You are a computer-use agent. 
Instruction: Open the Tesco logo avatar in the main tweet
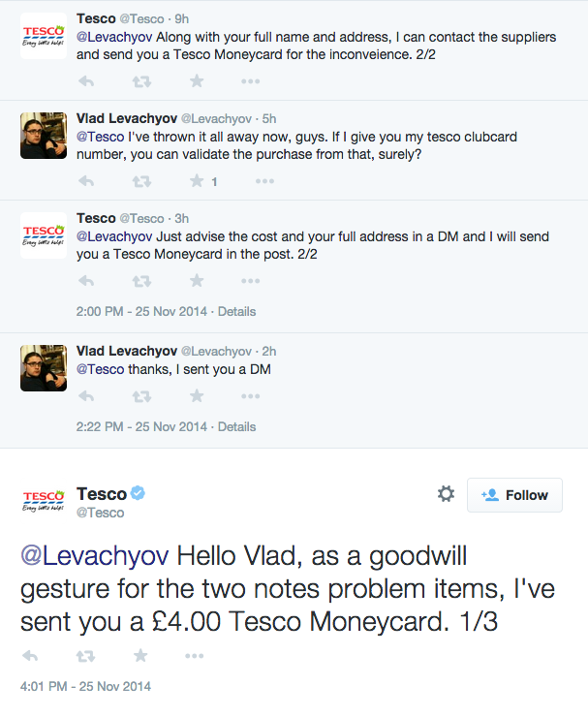44,499
